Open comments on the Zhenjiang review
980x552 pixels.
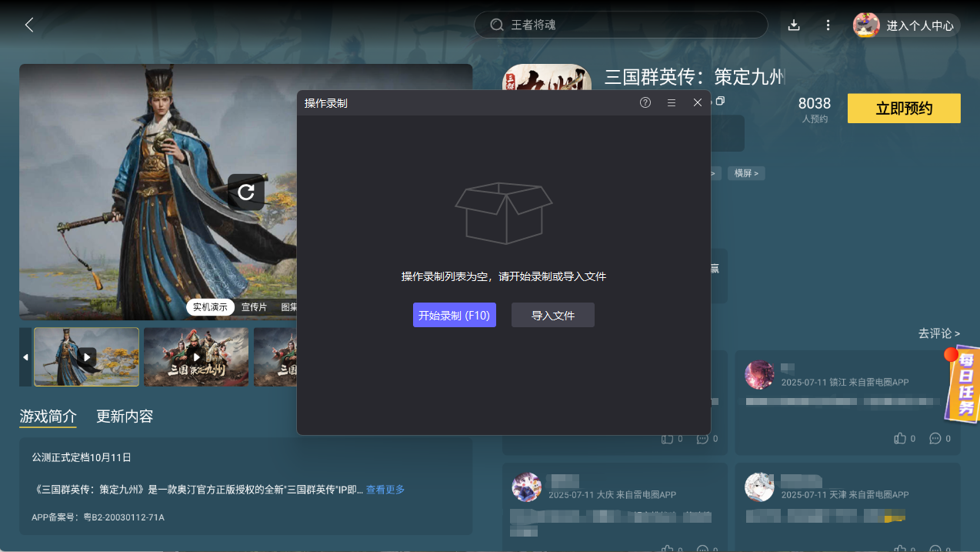(x=935, y=438)
